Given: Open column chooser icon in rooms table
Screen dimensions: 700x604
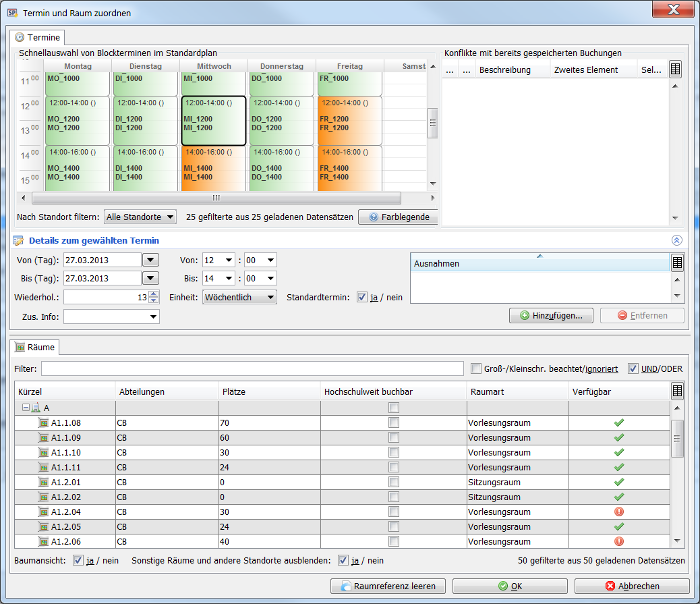Looking at the screenshot, I should [677, 391].
